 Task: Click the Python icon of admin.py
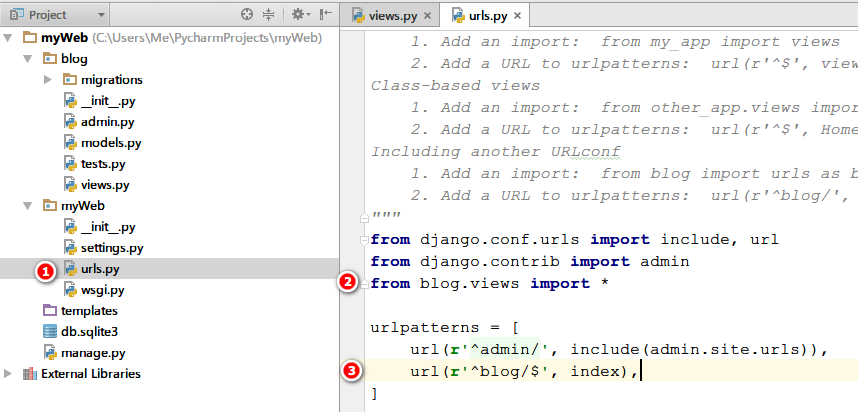pos(70,122)
